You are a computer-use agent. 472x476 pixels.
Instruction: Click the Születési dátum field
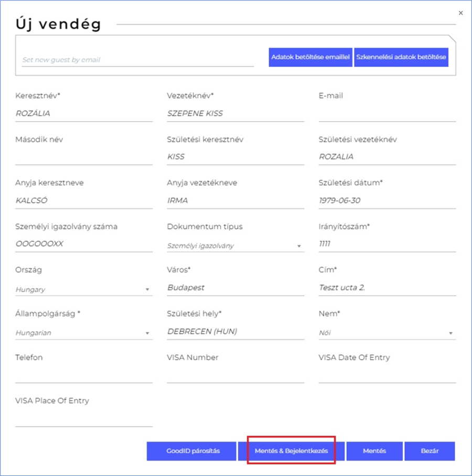point(387,200)
